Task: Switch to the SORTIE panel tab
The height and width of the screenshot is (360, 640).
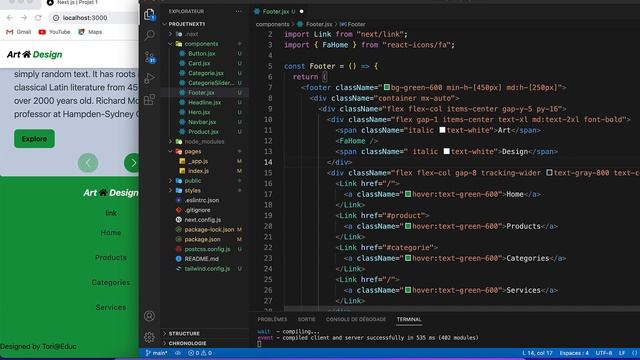Action: [306, 320]
